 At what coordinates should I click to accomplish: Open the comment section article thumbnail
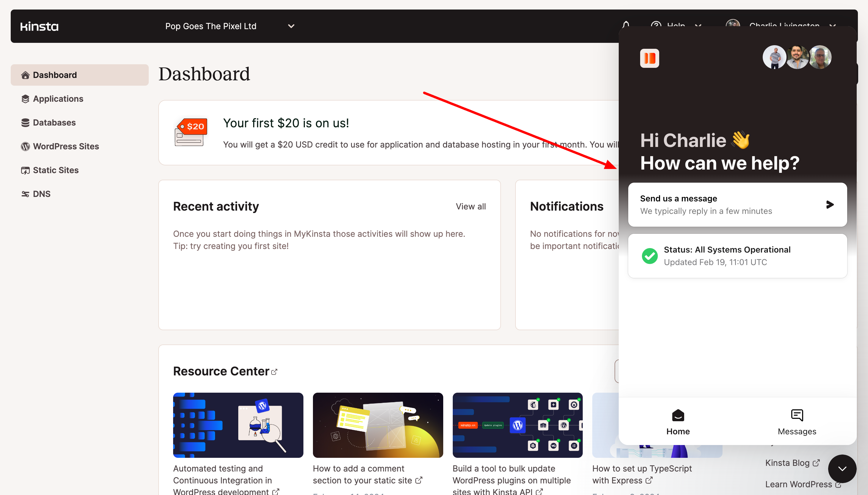377,425
